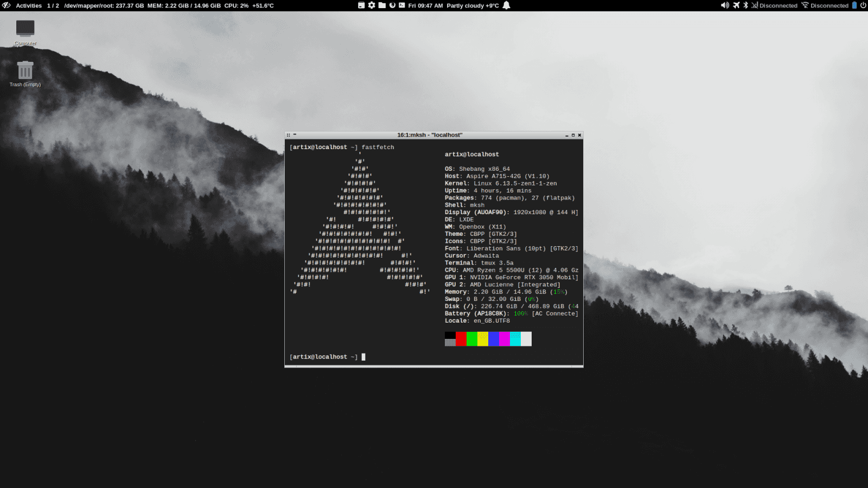Open the Activities overview
The width and height of the screenshot is (868, 488).
tap(29, 5)
